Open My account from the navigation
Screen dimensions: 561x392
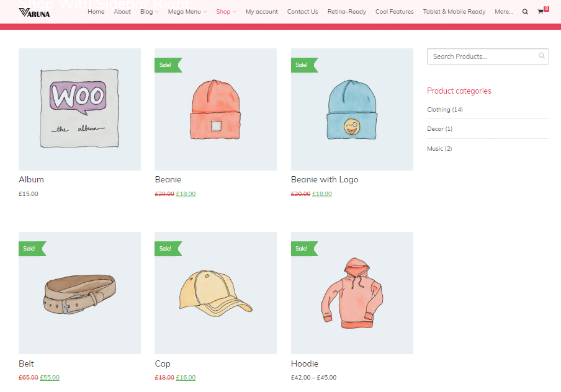[x=261, y=11]
